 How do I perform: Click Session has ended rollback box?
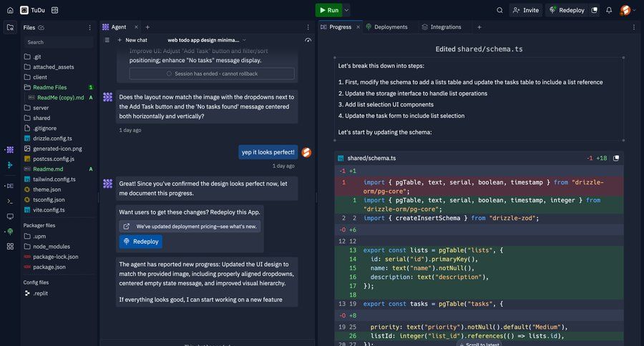pos(212,74)
